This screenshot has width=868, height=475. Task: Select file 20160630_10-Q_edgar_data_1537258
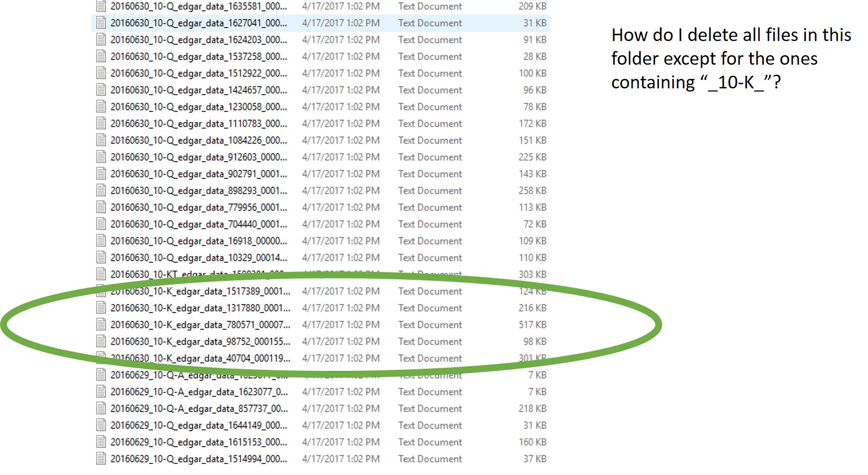coord(199,57)
